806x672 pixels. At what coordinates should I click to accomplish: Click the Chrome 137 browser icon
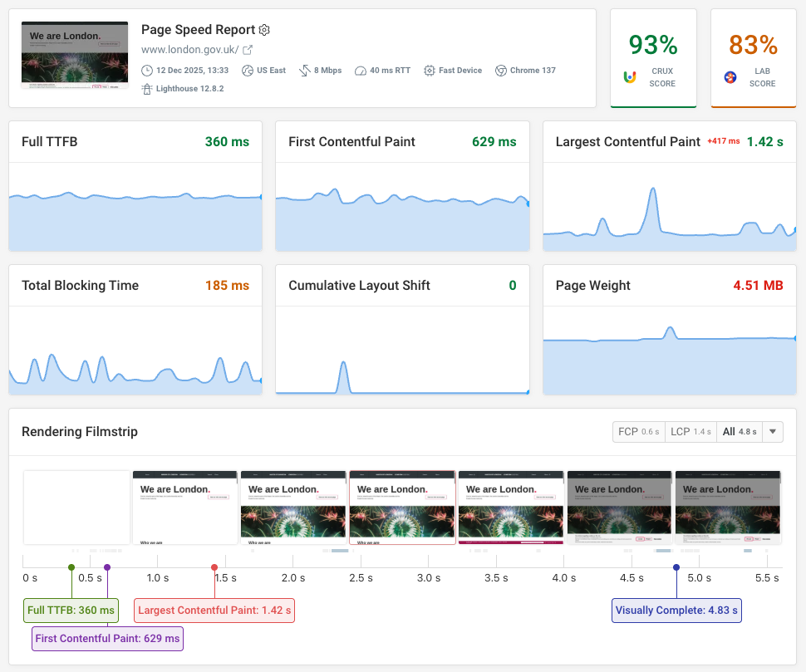pos(500,70)
